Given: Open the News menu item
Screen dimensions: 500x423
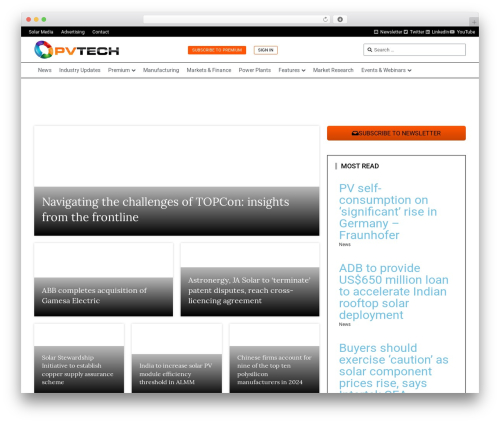Looking at the screenshot, I should click(x=44, y=70).
